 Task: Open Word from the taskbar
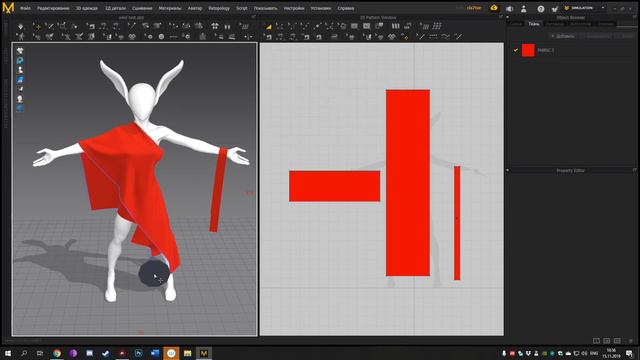coord(155,353)
